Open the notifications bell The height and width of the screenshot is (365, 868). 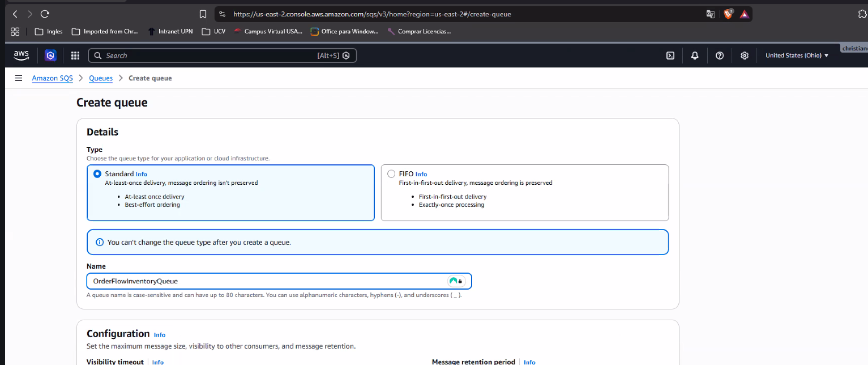point(695,56)
